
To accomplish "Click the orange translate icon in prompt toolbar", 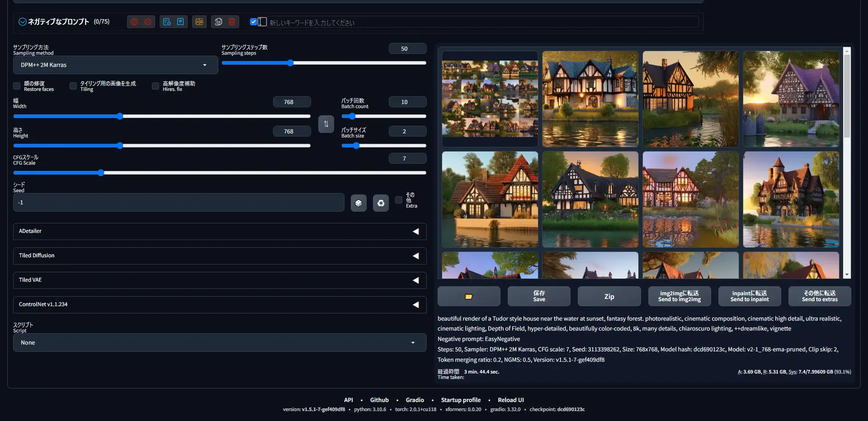I will 199,22.
